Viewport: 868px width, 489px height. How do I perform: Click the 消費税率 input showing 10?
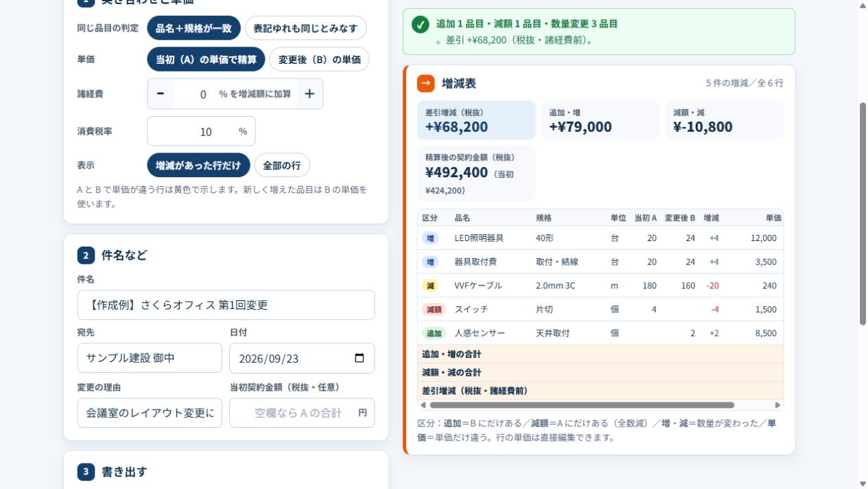(201, 131)
